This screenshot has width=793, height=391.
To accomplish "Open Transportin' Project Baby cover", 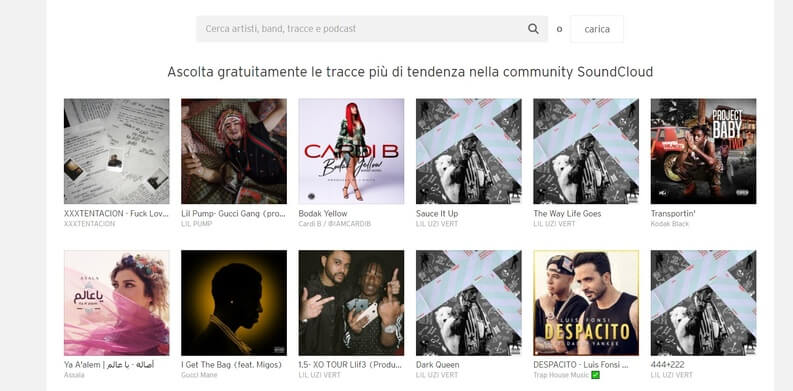I will (703, 151).
